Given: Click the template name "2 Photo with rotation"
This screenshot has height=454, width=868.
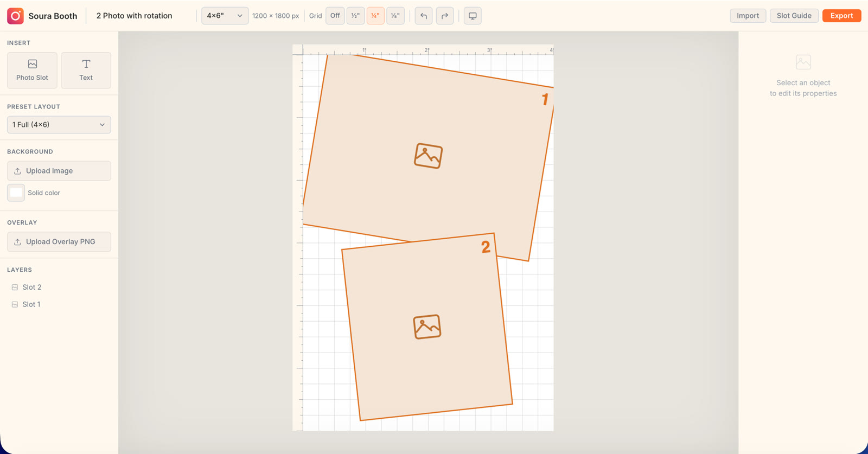Looking at the screenshot, I should pyautogui.click(x=134, y=16).
